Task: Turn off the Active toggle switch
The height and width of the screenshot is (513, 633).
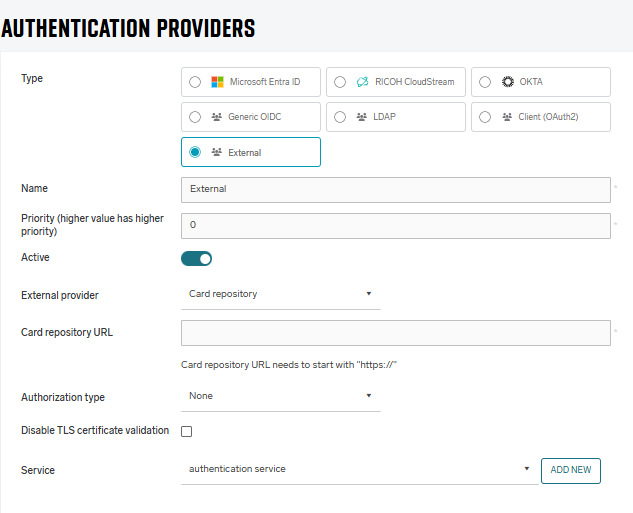Action: pyautogui.click(x=197, y=259)
